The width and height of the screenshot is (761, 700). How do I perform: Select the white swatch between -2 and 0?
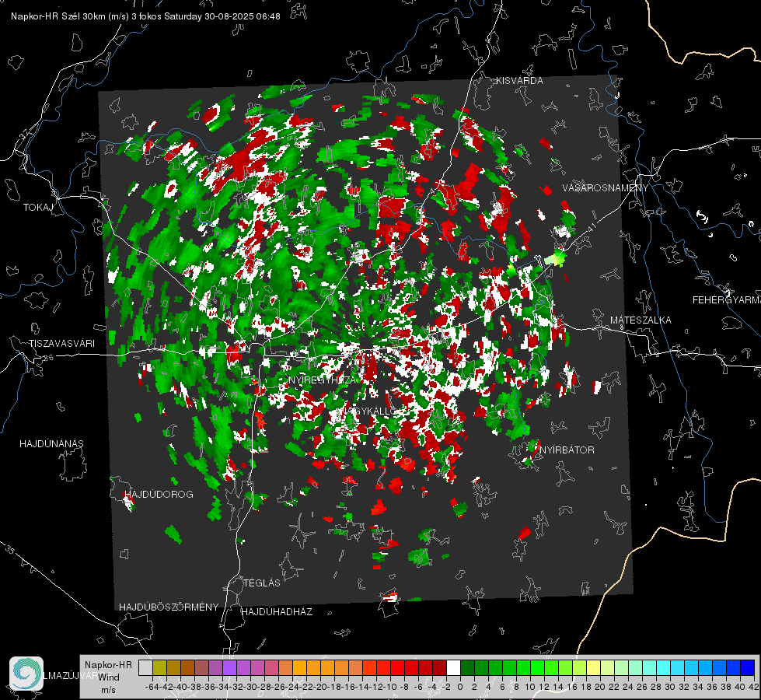tap(453, 667)
